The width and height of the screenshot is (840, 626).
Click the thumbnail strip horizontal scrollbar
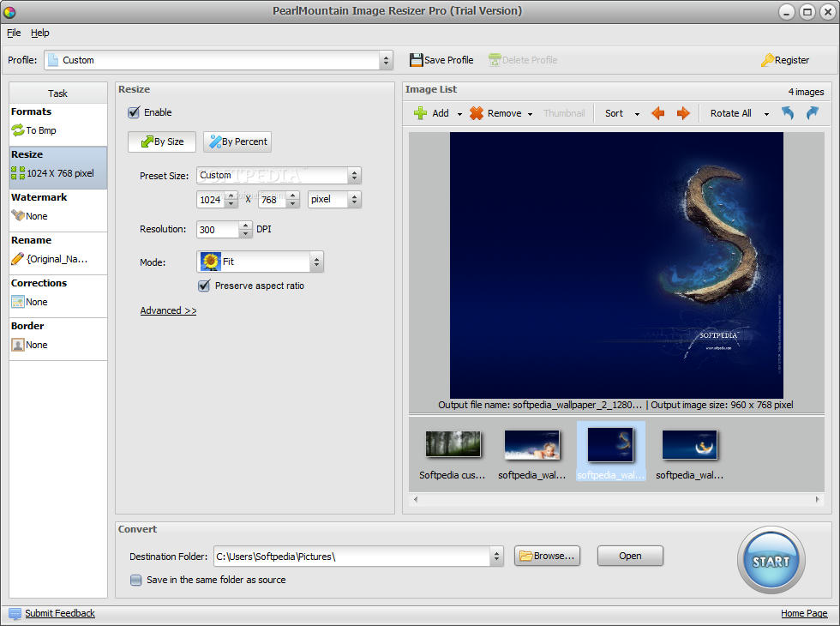(x=616, y=499)
